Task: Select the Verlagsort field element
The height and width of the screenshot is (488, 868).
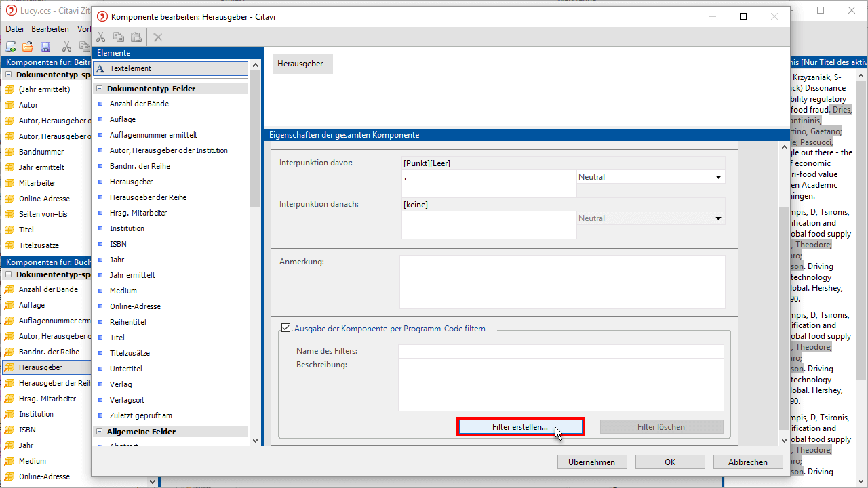Action: coord(127,400)
